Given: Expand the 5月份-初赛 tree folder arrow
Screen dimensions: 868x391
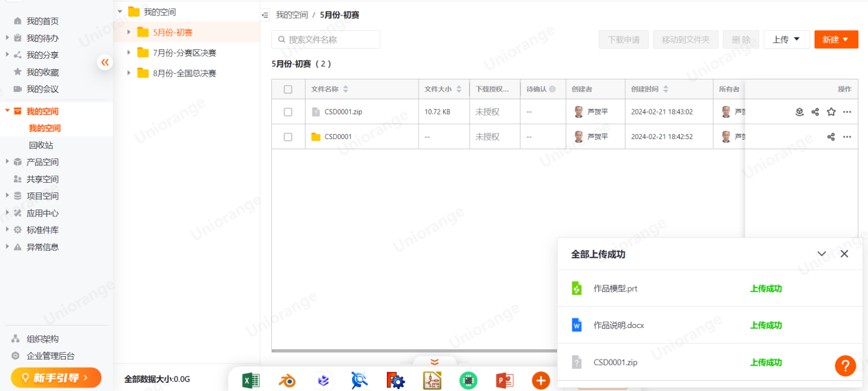Looking at the screenshot, I should point(129,32).
